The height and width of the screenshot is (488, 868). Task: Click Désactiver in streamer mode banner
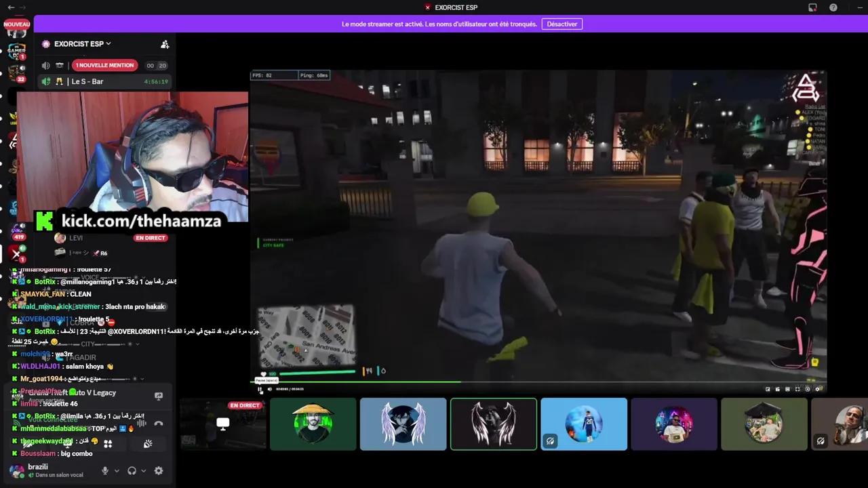[x=562, y=24]
